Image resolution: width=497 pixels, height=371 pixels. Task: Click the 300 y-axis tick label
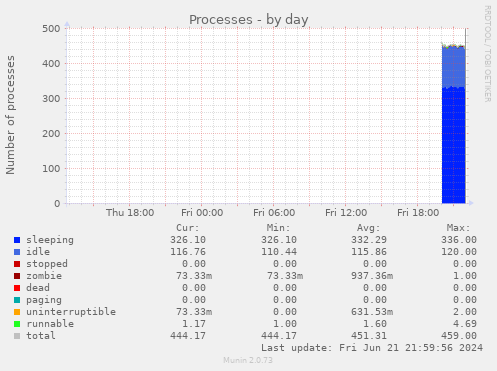pyautogui.click(x=51, y=99)
